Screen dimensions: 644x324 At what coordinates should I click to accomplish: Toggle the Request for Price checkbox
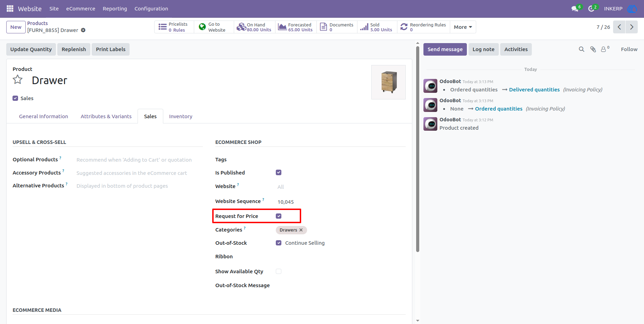(x=279, y=216)
